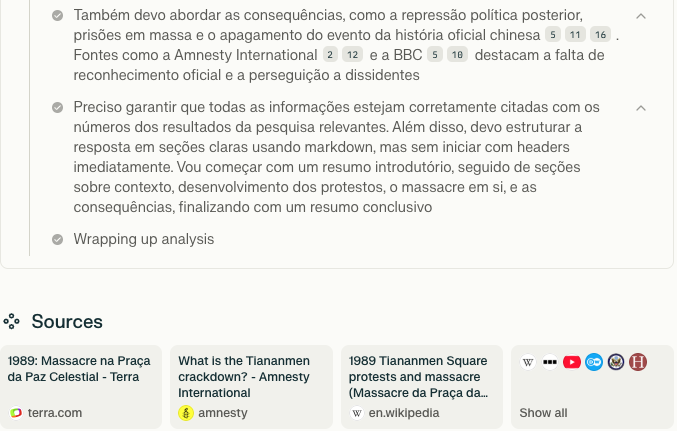Click the red H History icon

tap(638, 362)
